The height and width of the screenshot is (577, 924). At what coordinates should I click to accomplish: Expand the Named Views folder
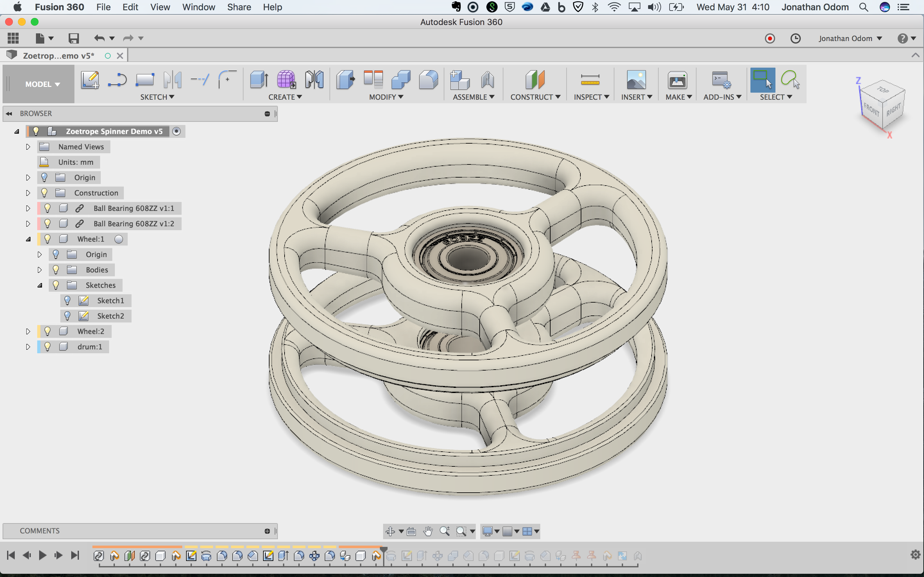click(x=28, y=147)
